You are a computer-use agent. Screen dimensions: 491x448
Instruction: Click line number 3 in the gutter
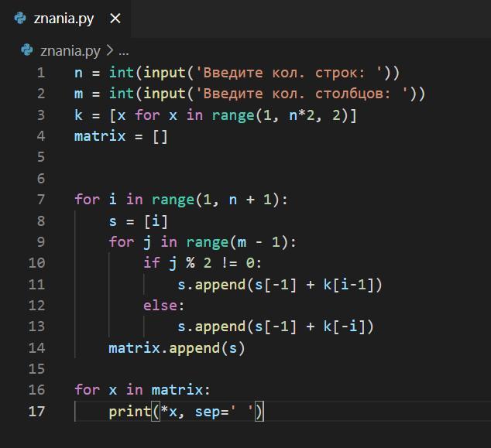[x=41, y=115]
